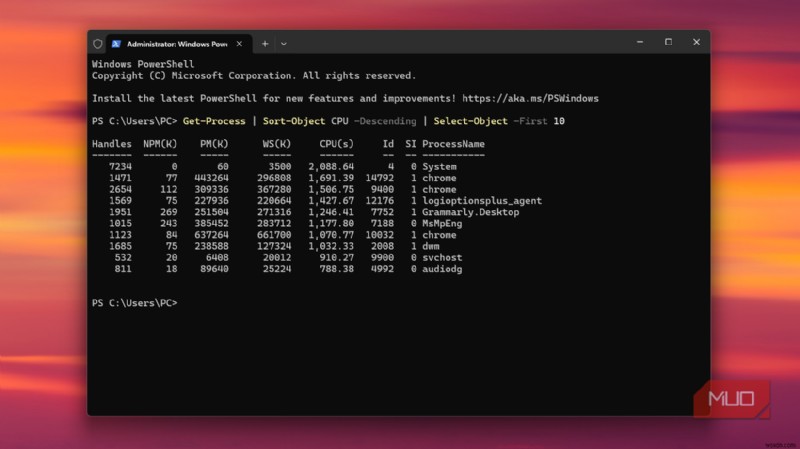
Task: Click the PM(K) value 637264
Action: [x=211, y=235]
